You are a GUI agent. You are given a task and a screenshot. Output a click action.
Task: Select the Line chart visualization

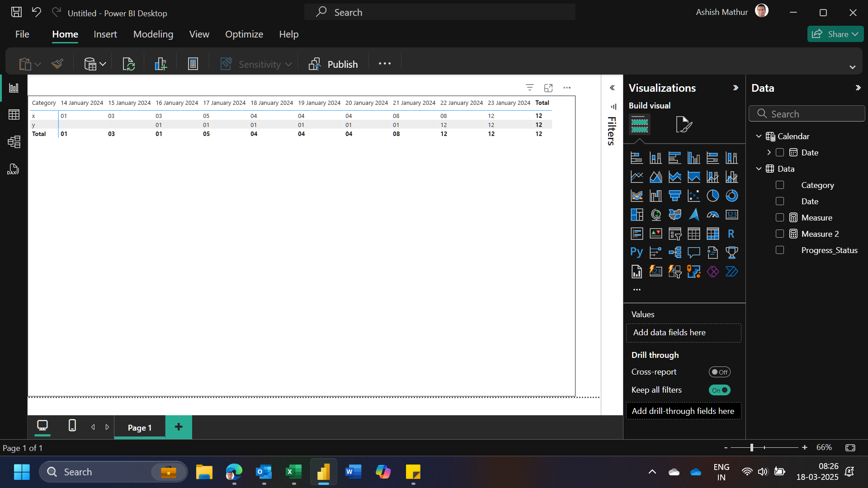coord(637,177)
